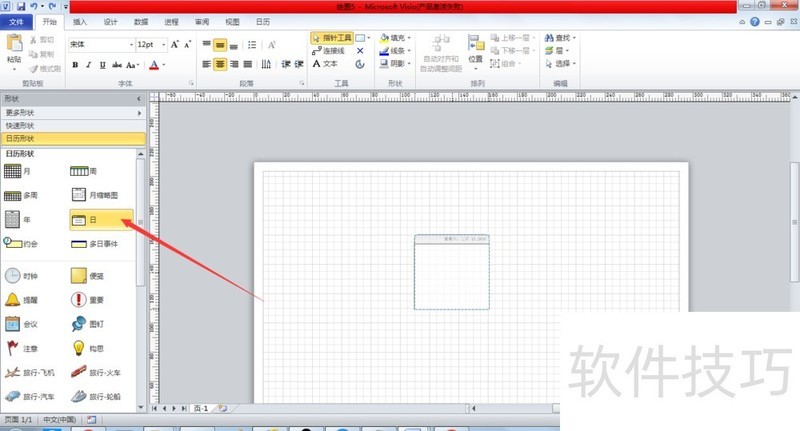Click the Undo arrow icon
The image size is (800, 431).
click(34, 7)
